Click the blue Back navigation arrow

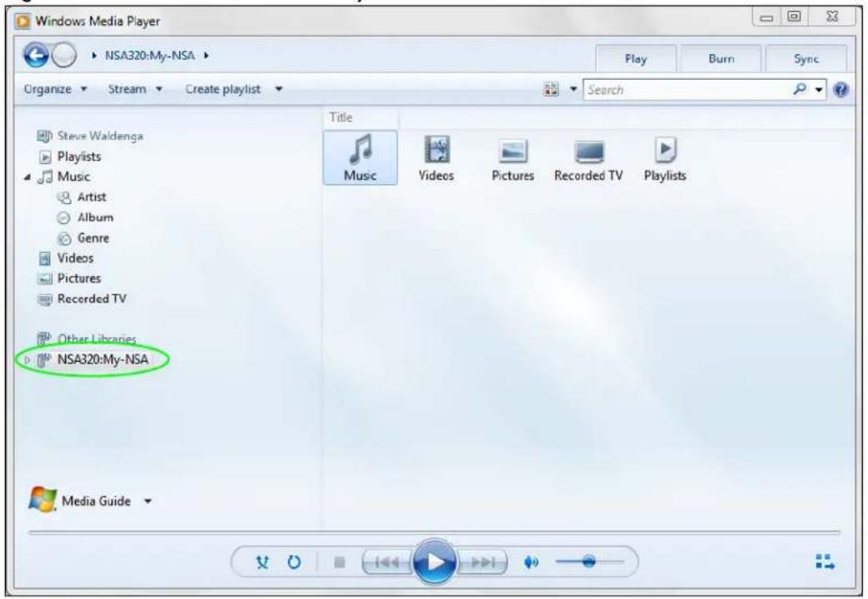[36, 56]
